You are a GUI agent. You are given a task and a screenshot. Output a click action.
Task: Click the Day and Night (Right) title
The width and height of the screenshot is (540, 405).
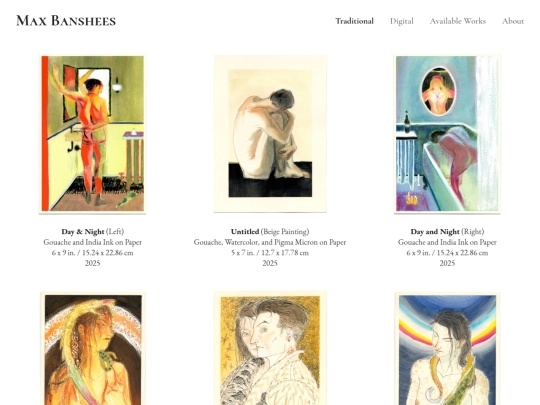click(447, 231)
